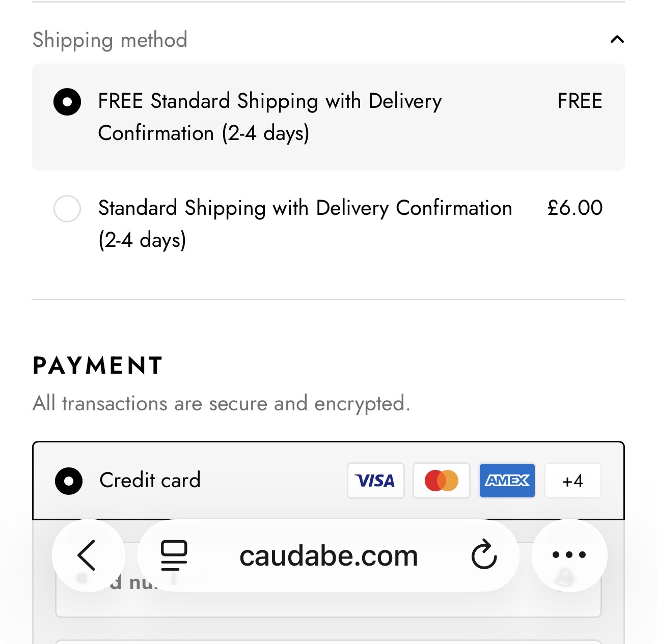Click the Mastercard logo

(441, 481)
